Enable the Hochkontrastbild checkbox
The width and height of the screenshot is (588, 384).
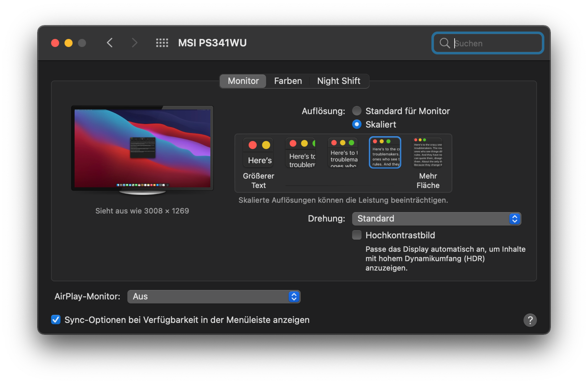tap(357, 235)
